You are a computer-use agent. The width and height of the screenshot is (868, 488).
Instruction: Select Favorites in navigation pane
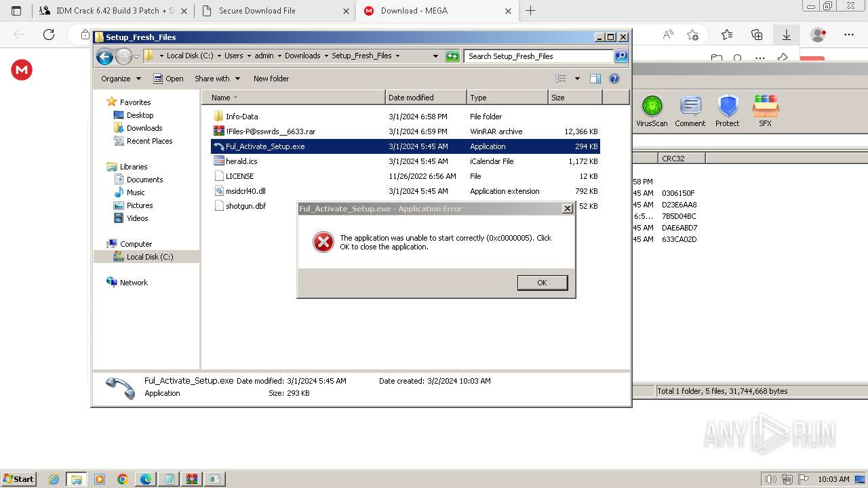[135, 102]
